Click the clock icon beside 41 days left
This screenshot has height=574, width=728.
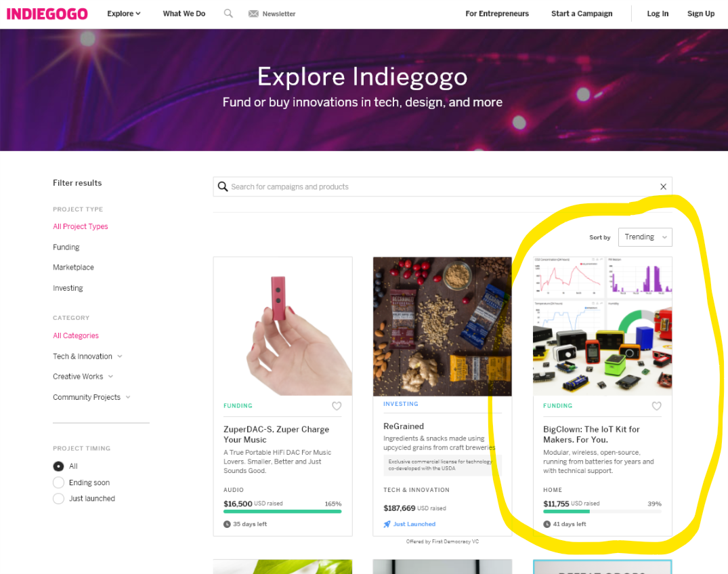click(547, 524)
